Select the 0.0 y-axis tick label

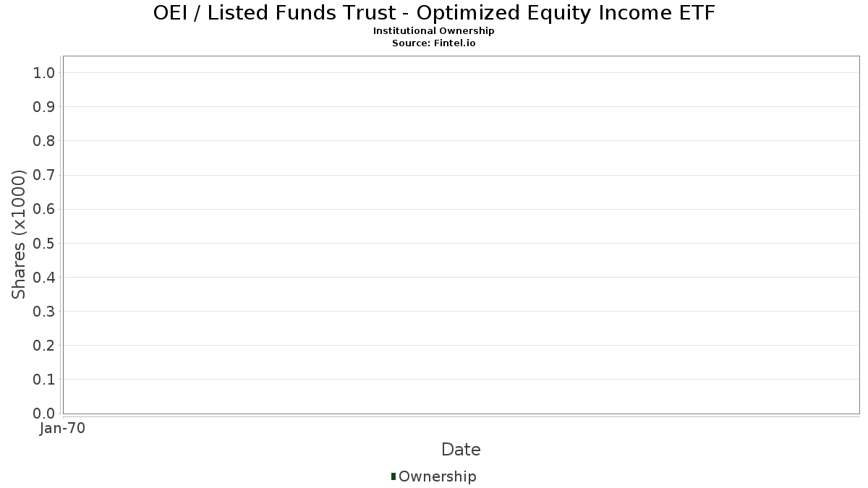(x=44, y=414)
